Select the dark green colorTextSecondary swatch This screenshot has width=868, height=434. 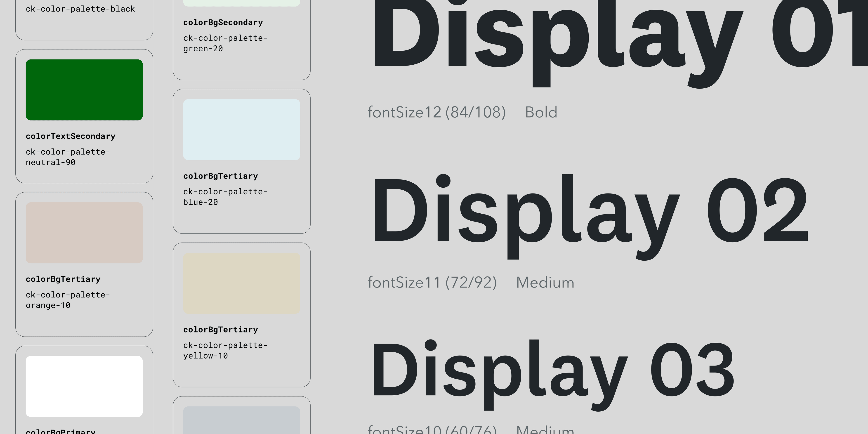[x=84, y=90]
